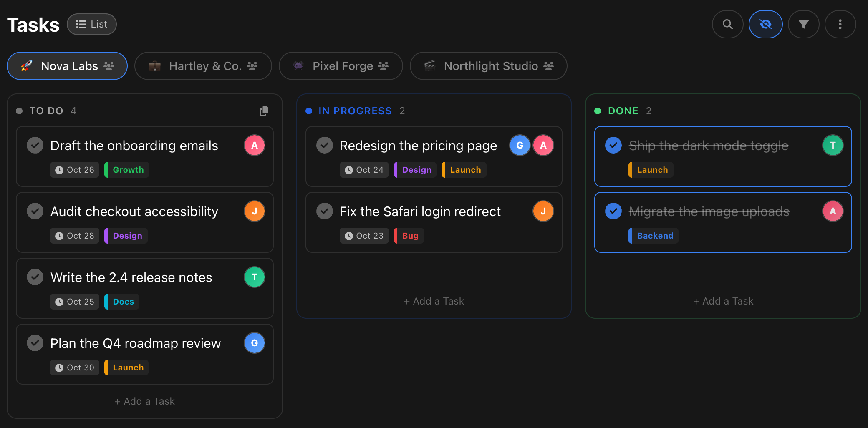Click avatar T on Write the 2.4 release notes
The height and width of the screenshot is (428, 868).
point(255,277)
